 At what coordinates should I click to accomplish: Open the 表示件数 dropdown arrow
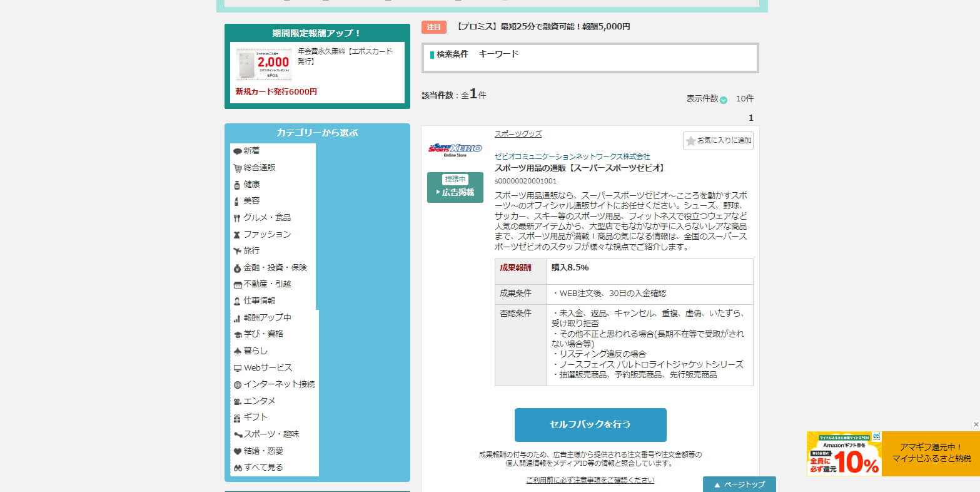[723, 100]
